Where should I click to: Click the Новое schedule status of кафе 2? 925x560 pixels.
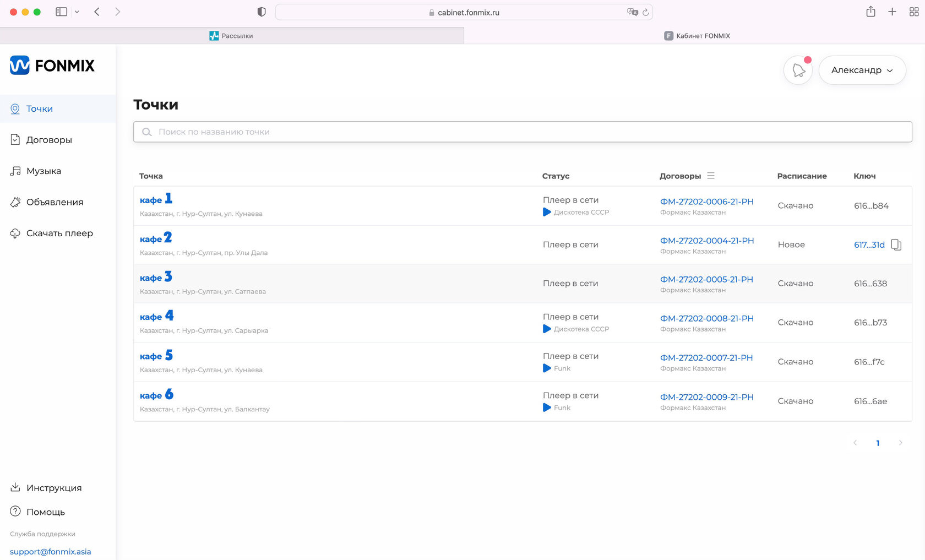[x=791, y=245]
